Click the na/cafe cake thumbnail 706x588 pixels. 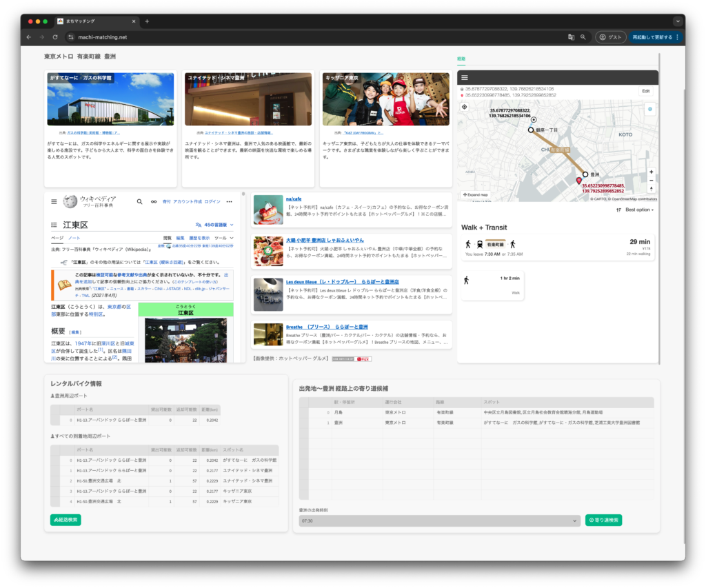point(268,210)
